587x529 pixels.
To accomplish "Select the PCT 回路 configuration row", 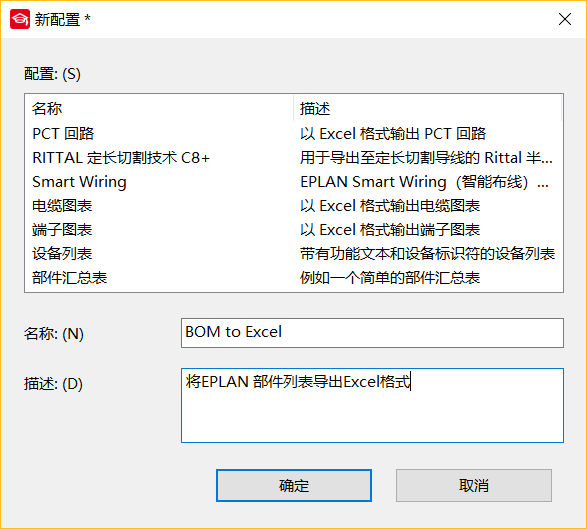I will pyautogui.click(x=294, y=134).
